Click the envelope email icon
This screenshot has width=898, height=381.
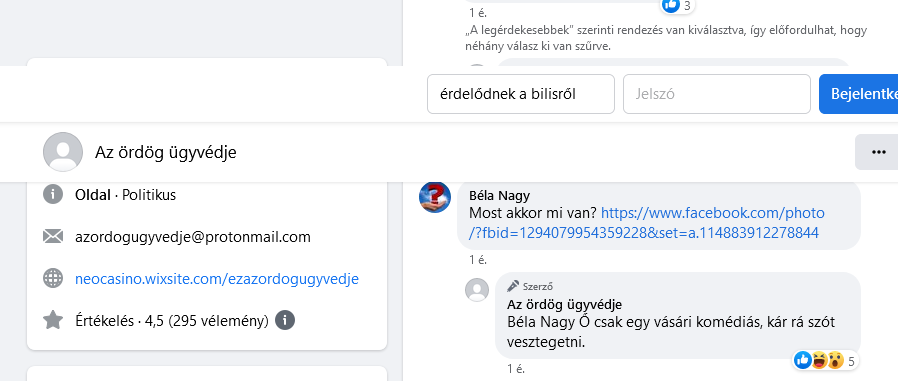53,236
